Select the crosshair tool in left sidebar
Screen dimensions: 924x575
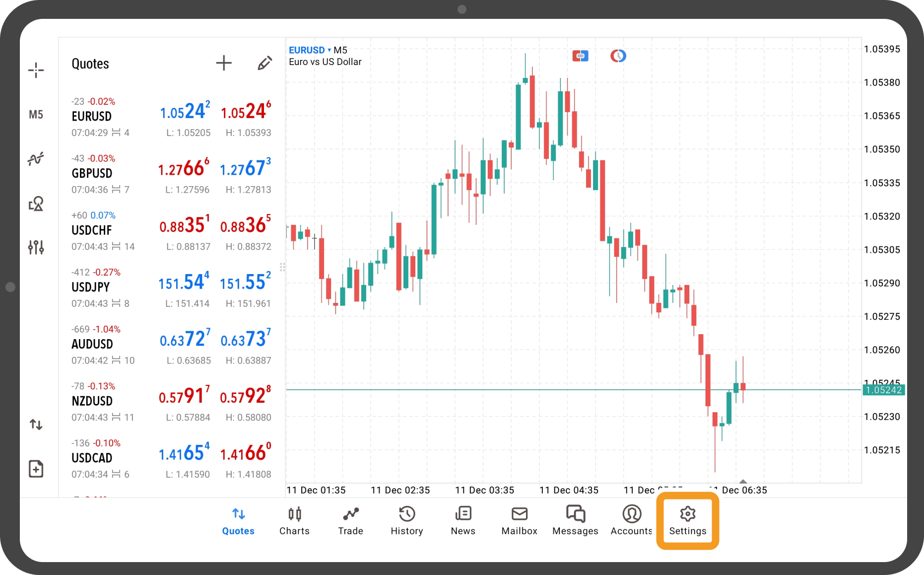coord(36,71)
